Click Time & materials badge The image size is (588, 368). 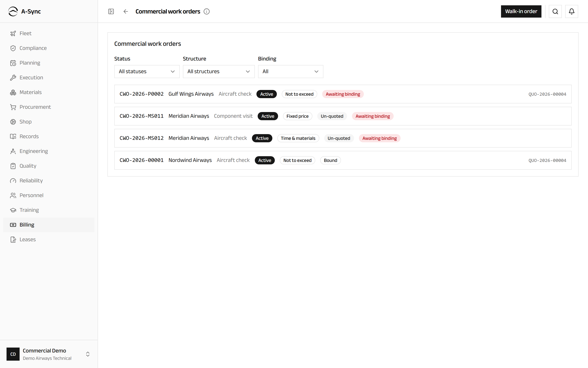coord(298,138)
